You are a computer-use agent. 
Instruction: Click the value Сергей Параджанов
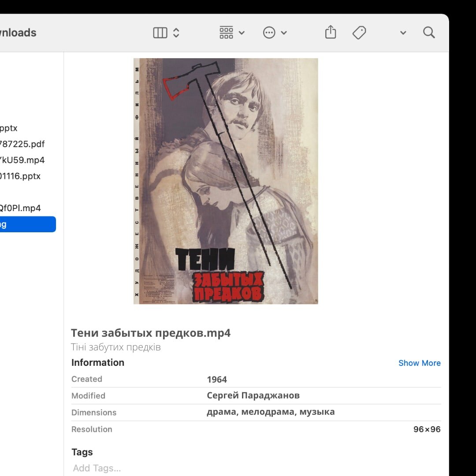(253, 395)
